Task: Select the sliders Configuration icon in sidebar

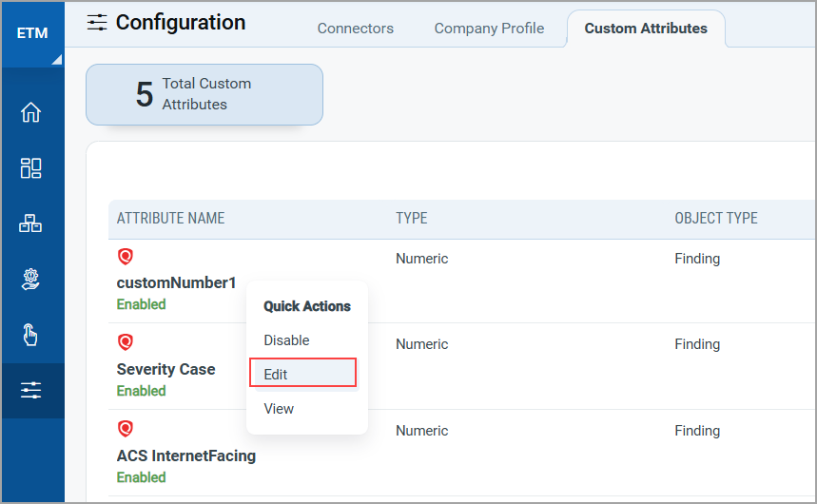Action: 30,391
